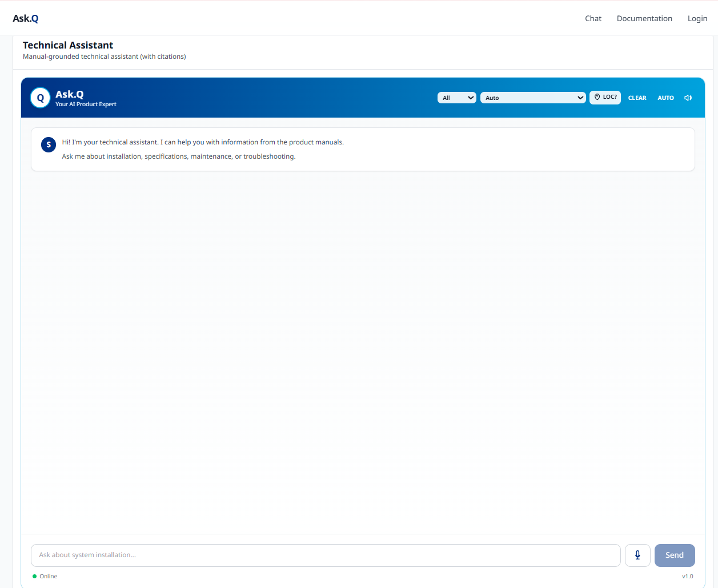Start voice input with microphone button

pyautogui.click(x=637, y=555)
